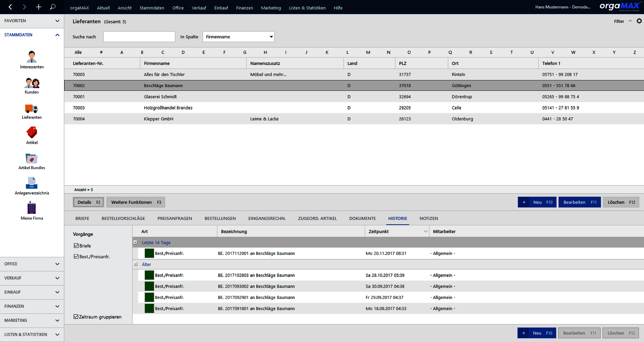Viewport: 644px width, 342px height.
Task: Open the Anlagenverzeichnis icon
Action: pos(32,183)
